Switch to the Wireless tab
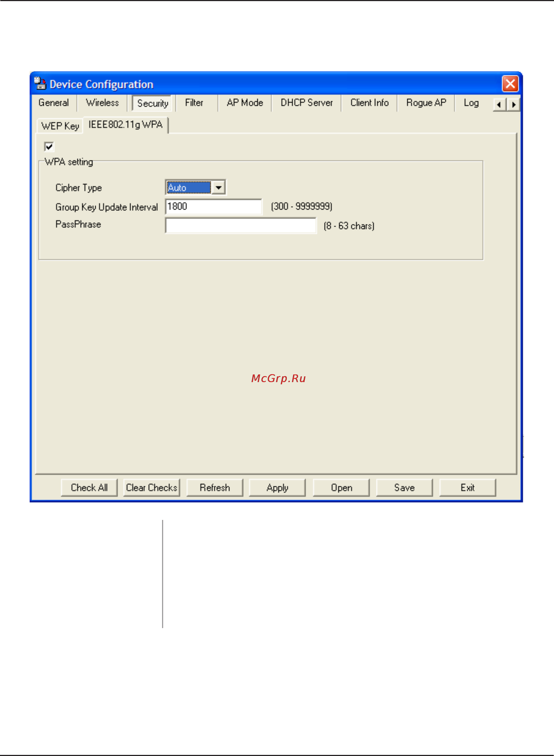This screenshot has width=554, height=756. click(x=102, y=103)
